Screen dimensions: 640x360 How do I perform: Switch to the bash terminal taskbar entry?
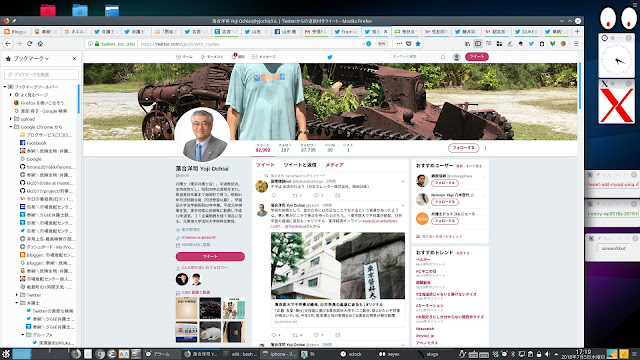[x=241, y=354]
